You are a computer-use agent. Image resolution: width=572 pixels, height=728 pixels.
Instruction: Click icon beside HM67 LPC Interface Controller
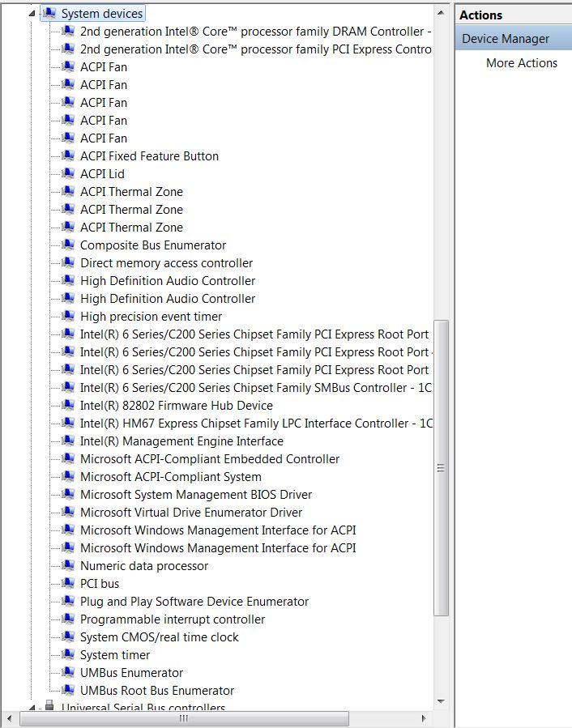[68, 423]
